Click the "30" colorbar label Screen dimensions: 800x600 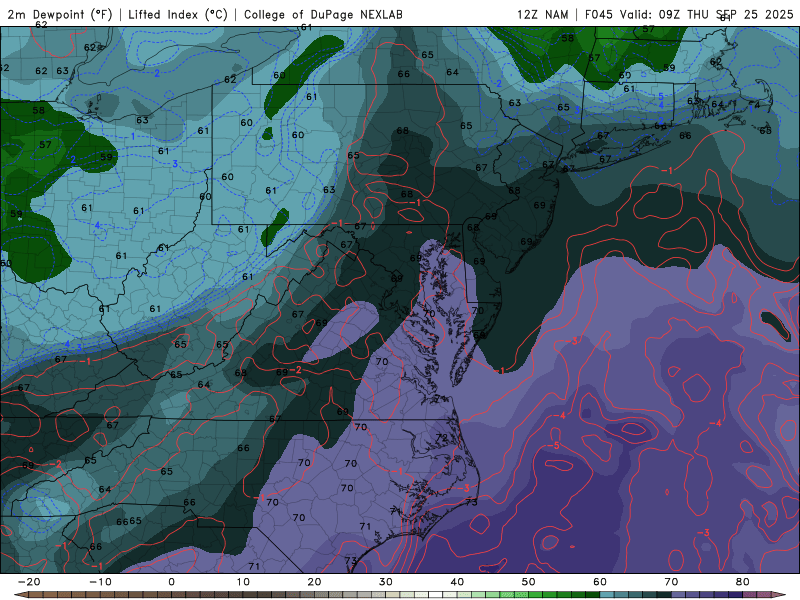(x=386, y=582)
